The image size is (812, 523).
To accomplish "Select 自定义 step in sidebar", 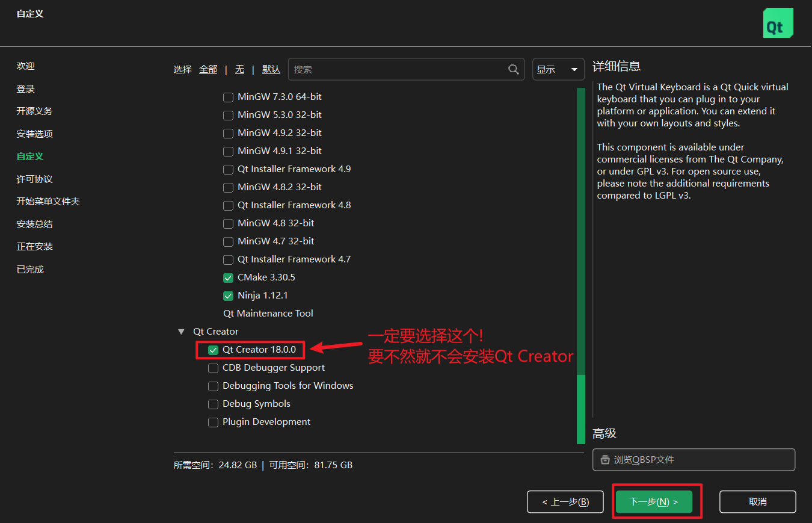I will pos(30,156).
